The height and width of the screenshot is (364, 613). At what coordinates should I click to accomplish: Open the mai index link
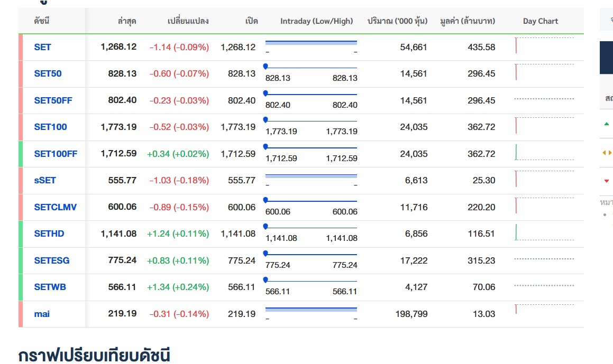point(42,314)
